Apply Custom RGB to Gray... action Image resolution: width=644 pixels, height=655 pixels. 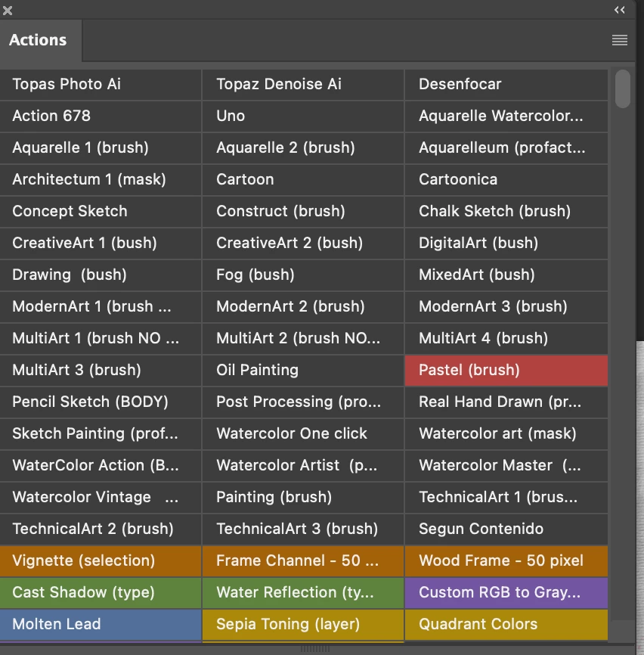pyautogui.click(x=506, y=592)
